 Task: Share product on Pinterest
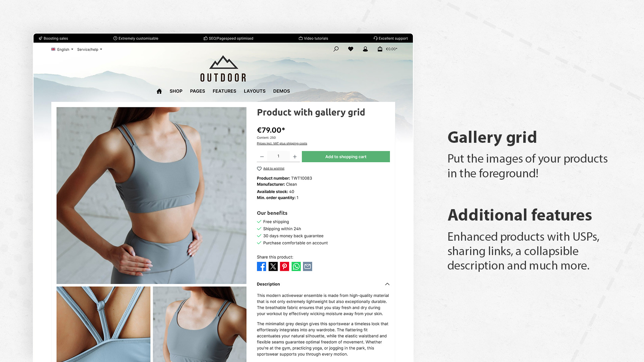pos(284,266)
